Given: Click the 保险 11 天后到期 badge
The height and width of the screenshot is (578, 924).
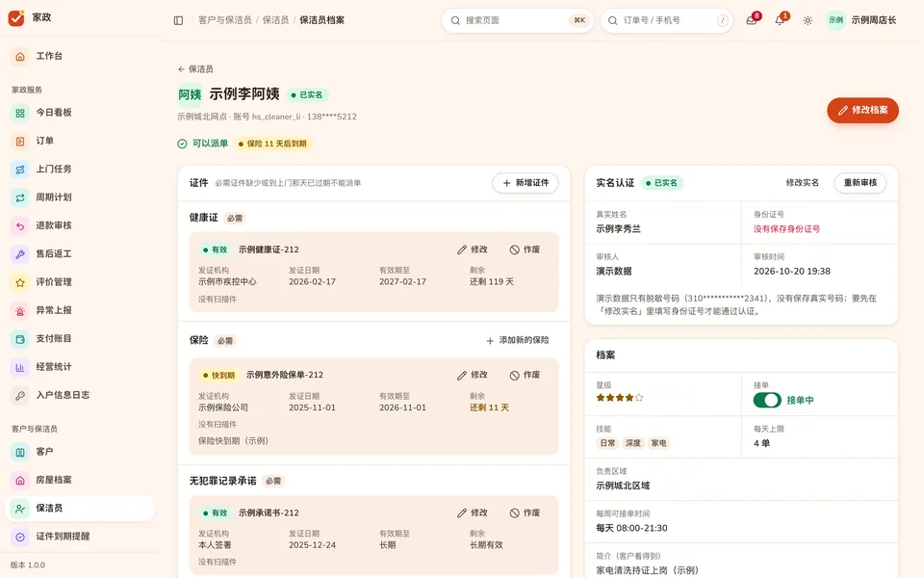Looking at the screenshot, I should coord(272,144).
